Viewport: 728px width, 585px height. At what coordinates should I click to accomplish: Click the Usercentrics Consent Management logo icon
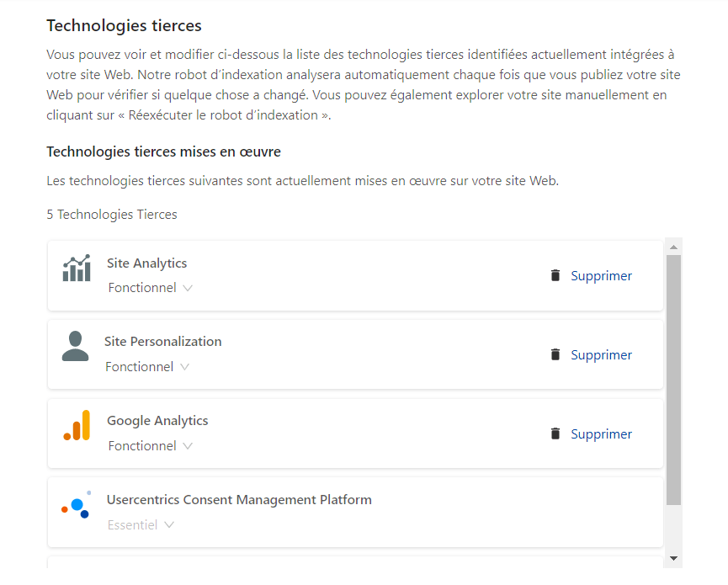[76, 505]
